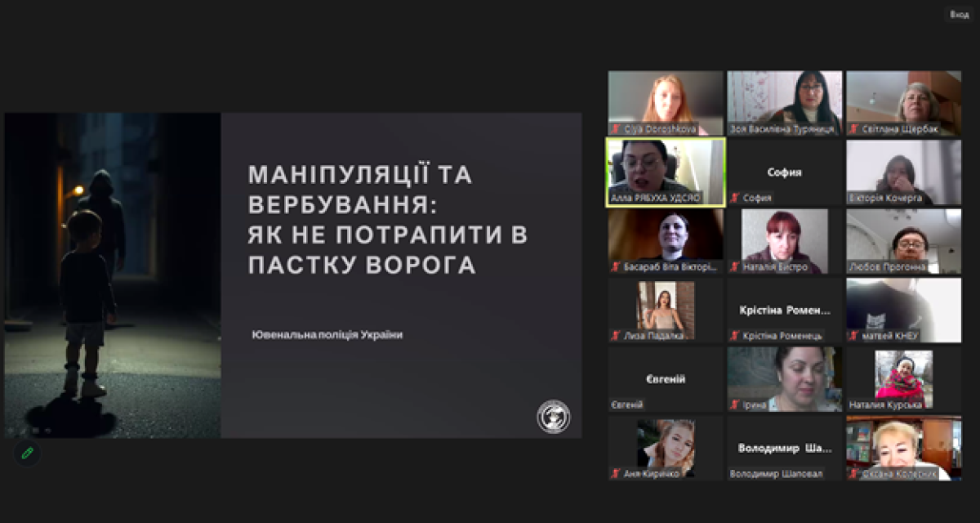
Task: Select Любов Прогонна's video tile
Action: 903,239
